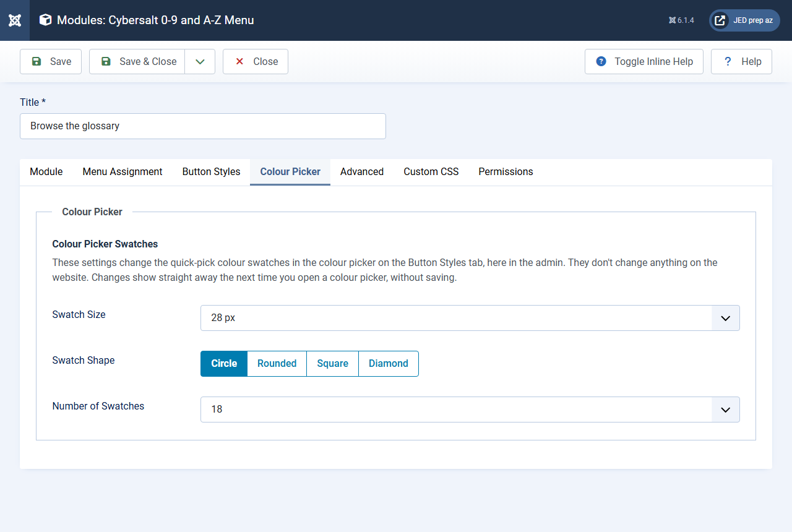Choose the Square swatch shape
Viewport: 792px width, 532px height.
point(333,364)
